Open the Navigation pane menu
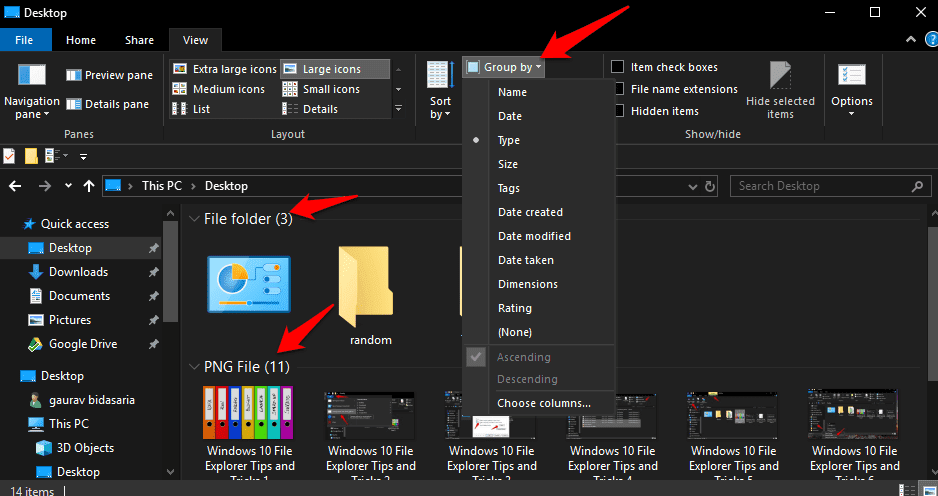The width and height of the screenshot is (938, 496). pos(32,90)
